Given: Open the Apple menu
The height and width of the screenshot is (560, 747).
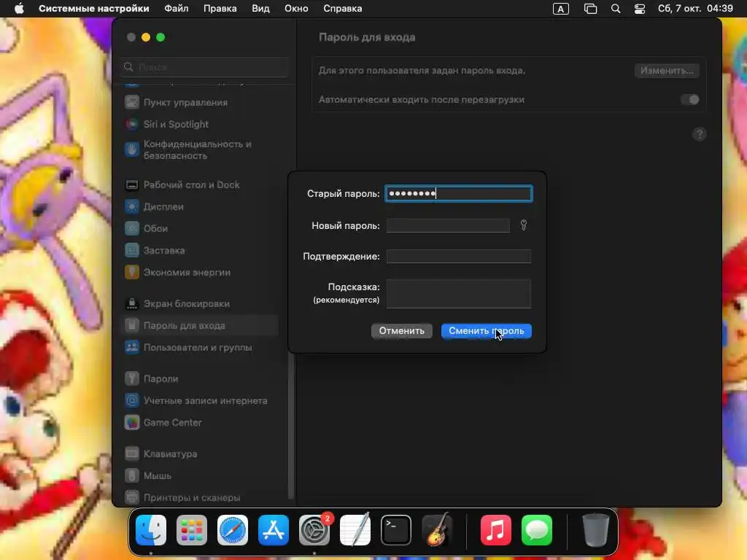Looking at the screenshot, I should click(18, 9).
